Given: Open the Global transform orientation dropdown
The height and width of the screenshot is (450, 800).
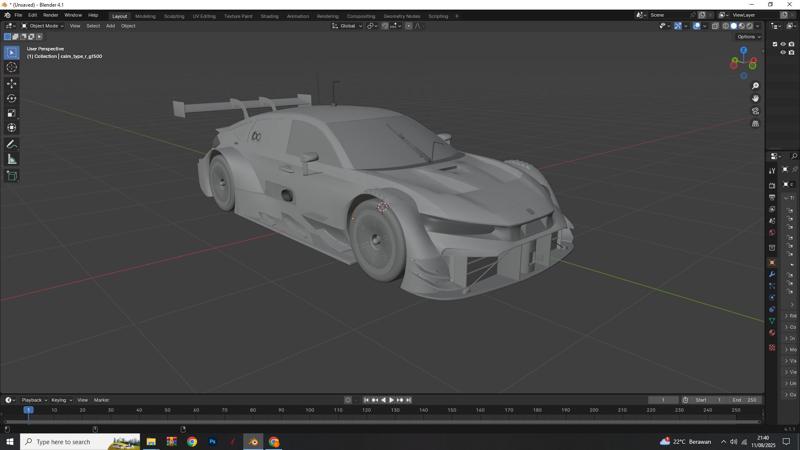Looking at the screenshot, I should point(348,26).
